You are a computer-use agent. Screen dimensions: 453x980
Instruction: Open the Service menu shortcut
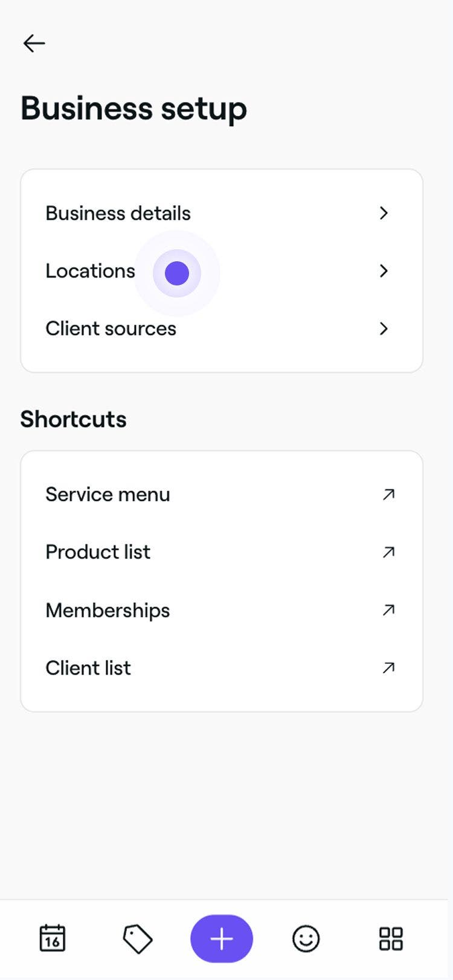[108, 494]
